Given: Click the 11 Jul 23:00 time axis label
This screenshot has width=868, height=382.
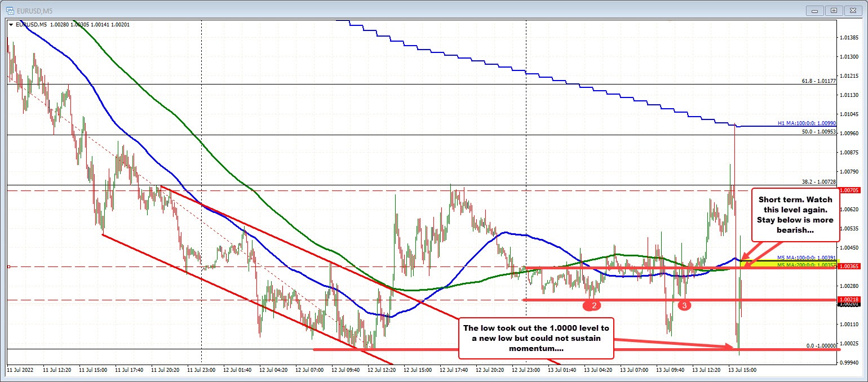Looking at the screenshot, I should 201,370.
